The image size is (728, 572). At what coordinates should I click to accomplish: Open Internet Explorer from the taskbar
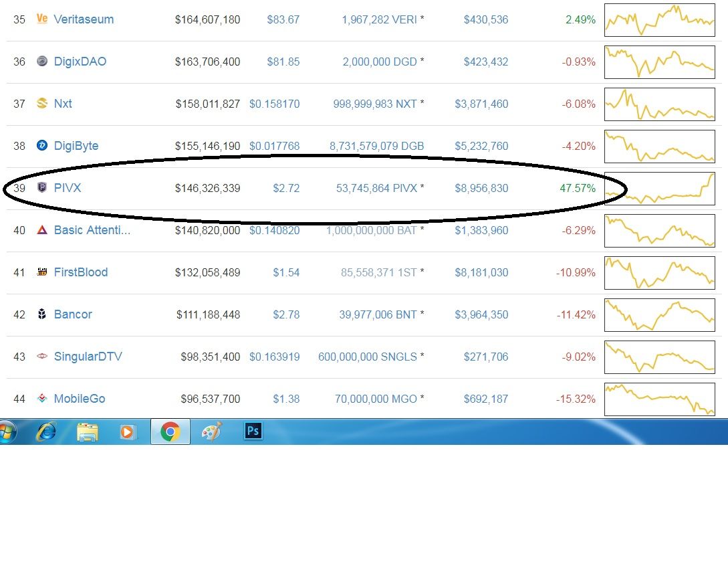point(46,432)
